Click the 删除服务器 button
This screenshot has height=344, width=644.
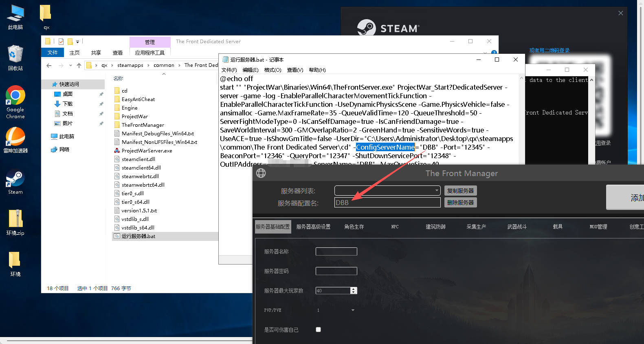460,203
